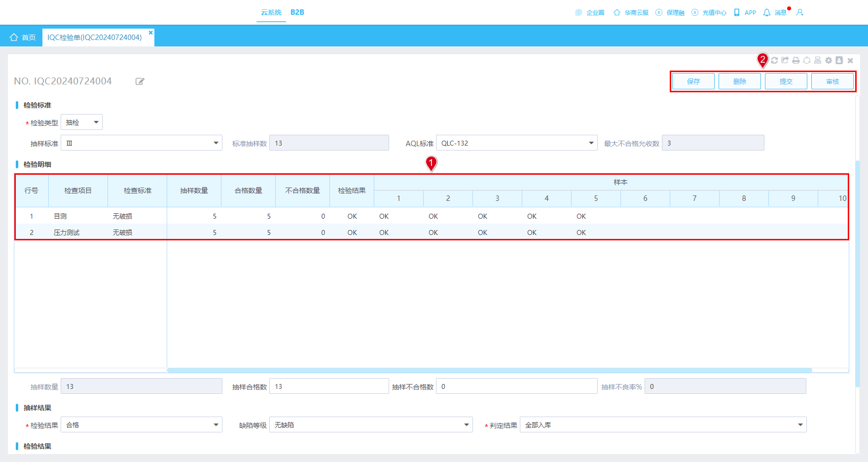868x462 pixels.
Task: Open the 缺陷等级 dropdown
Action: click(x=371, y=425)
